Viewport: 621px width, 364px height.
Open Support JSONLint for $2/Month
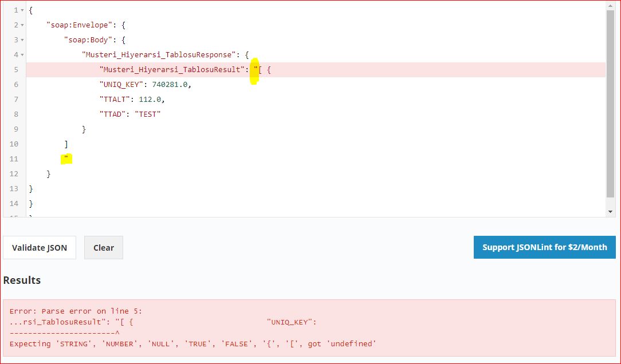544,247
